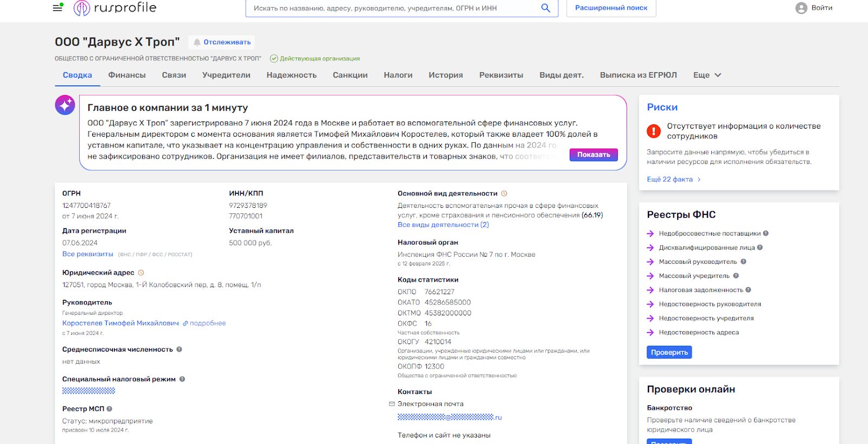This screenshot has height=444, width=868.
Task: Open Ещё 22 факта chevron link
Action: 674,180
